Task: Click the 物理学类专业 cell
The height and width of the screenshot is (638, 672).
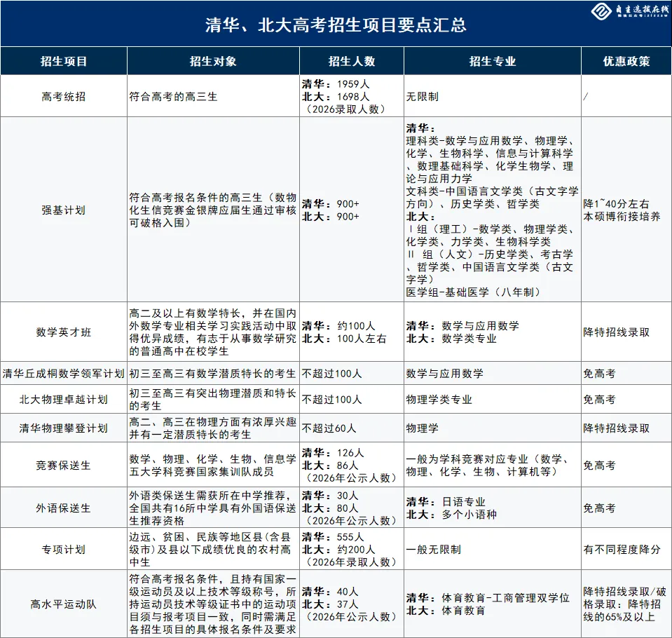Action: 493,399
